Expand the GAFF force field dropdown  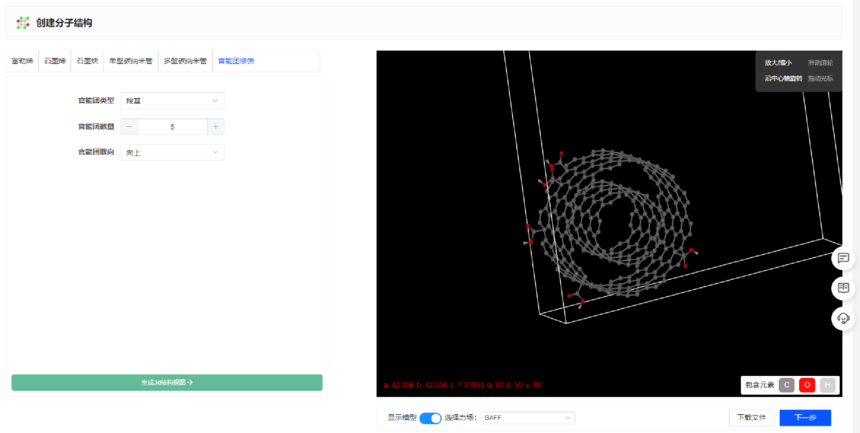coord(528,418)
